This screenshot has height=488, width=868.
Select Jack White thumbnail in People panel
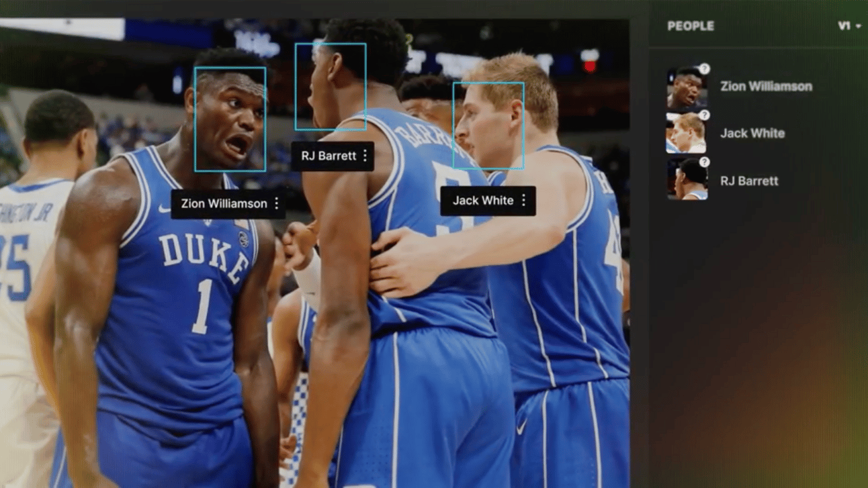687,134
